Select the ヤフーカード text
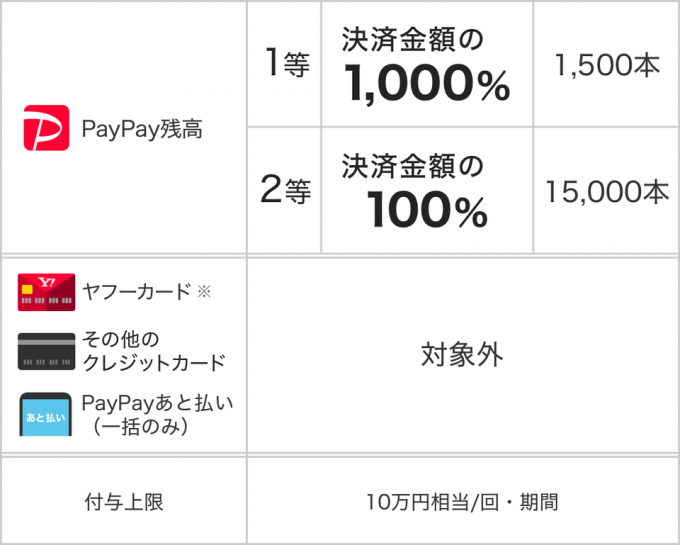The height and width of the screenshot is (545, 680). coord(136,291)
